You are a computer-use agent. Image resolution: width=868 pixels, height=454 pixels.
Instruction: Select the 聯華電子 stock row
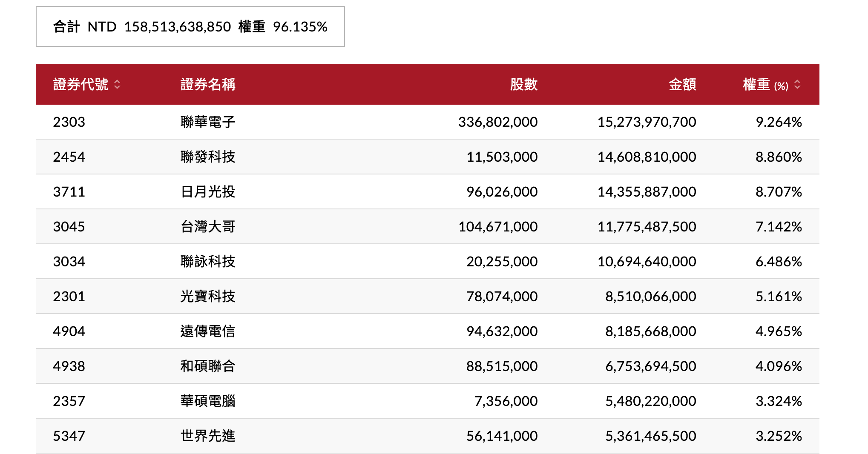coord(208,122)
